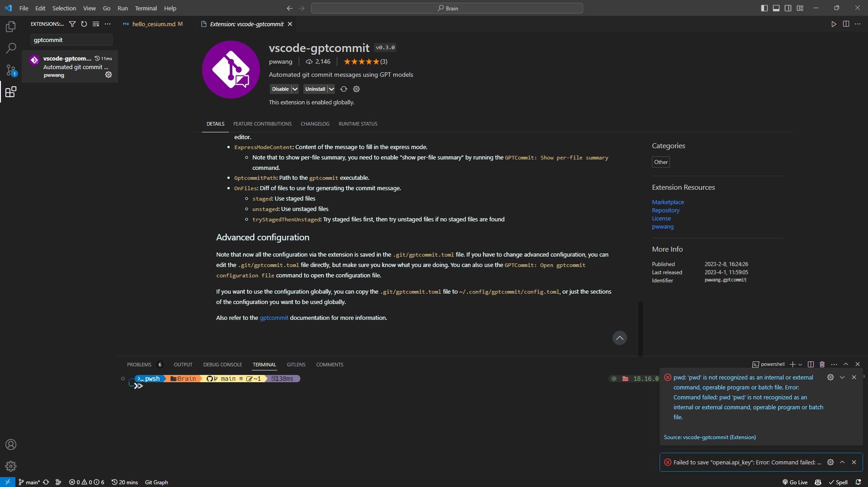Image resolution: width=868 pixels, height=487 pixels.
Task: Switch to Runtime Status tab
Action: coord(358,124)
